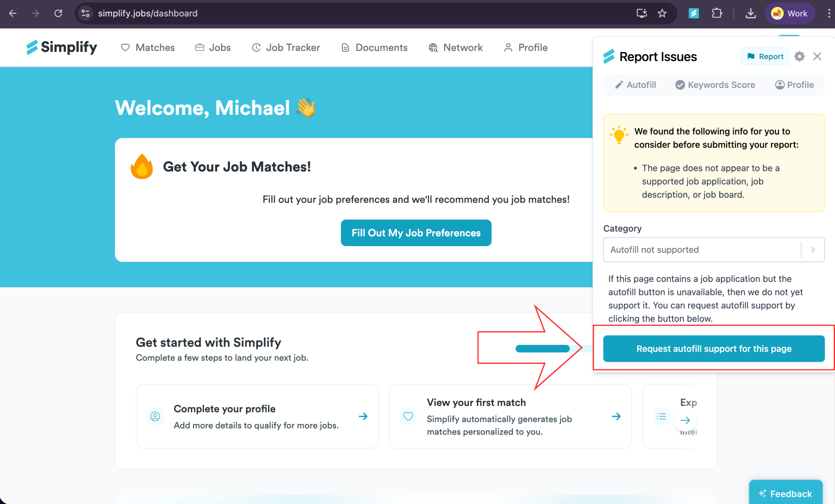Click the Get started progress bar
The width and height of the screenshot is (835, 504).
554,348
